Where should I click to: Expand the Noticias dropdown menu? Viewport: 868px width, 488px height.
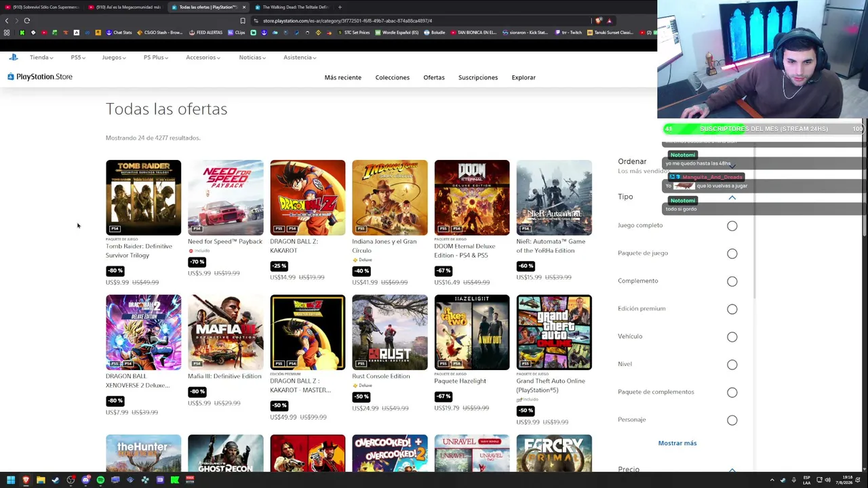(x=252, y=58)
